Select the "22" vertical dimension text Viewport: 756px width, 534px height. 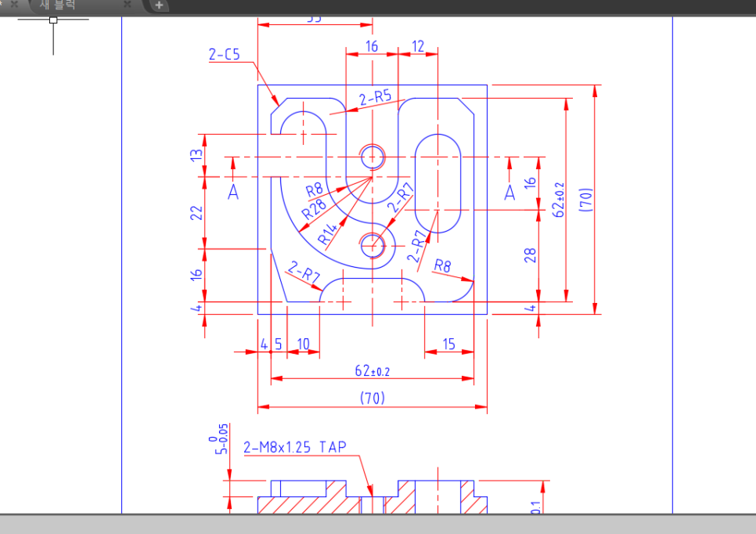click(x=196, y=213)
